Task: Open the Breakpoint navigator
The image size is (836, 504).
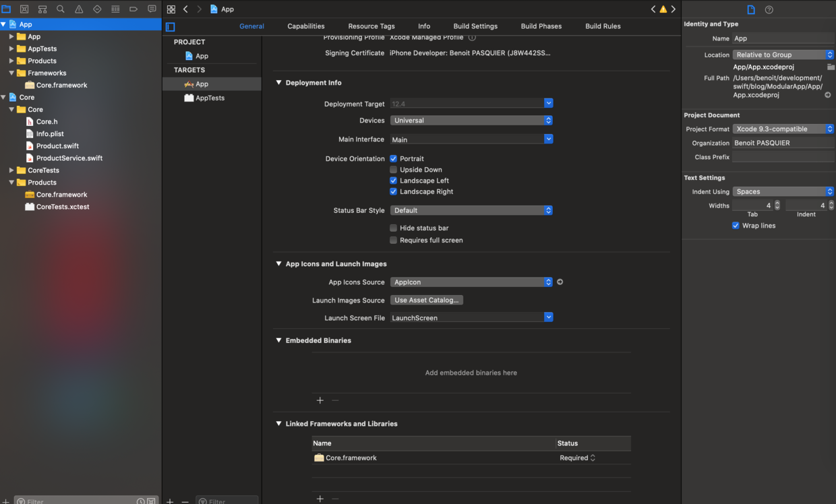Action: coord(133,9)
